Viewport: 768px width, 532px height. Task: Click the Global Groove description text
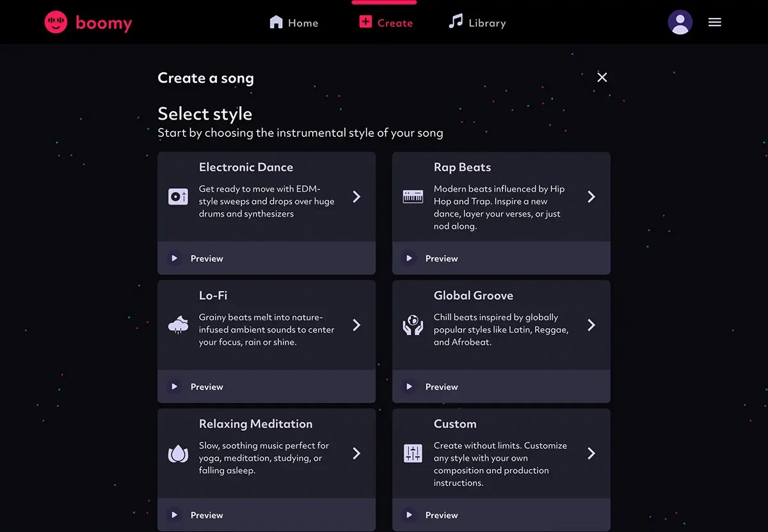[501, 329]
